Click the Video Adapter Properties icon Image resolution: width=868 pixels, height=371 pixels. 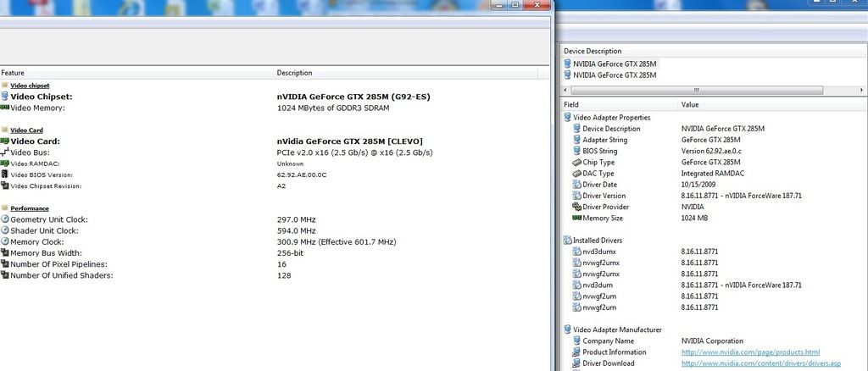coord(567,117)
